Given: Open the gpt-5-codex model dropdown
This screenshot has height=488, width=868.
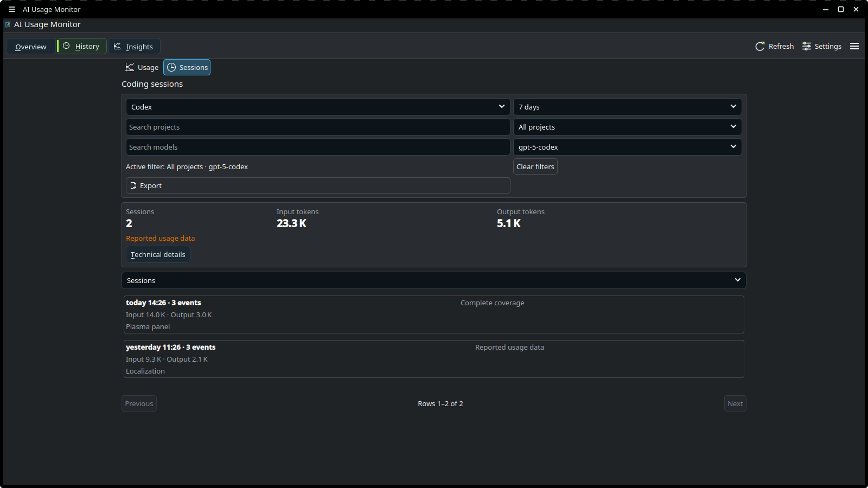Looking at the screenshot, I should coord(628,147).
